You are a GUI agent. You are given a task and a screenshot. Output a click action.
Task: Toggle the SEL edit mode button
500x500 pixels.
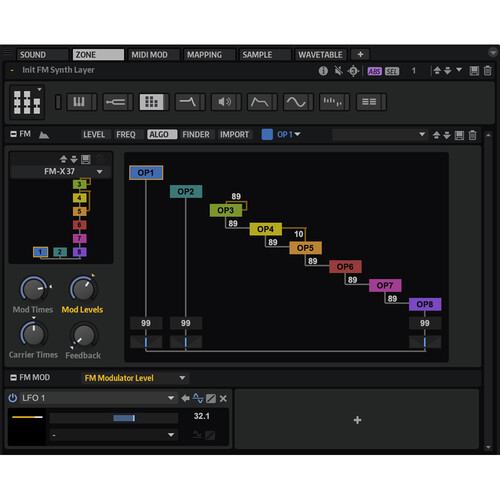tap(392, 71)
